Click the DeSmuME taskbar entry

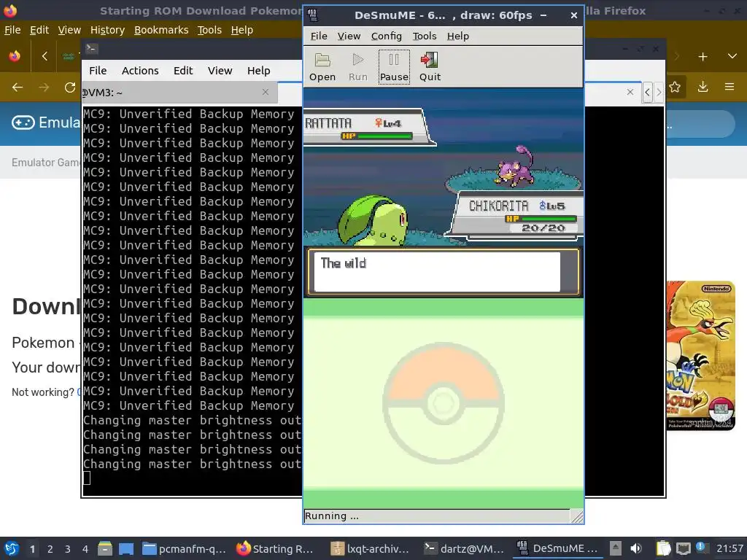point(558,549)
